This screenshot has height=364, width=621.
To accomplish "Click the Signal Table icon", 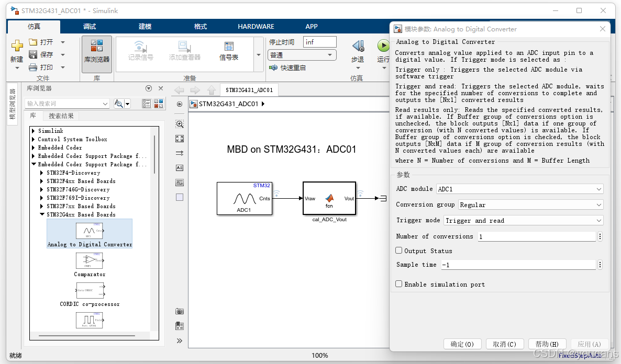I will pyautogui.click(x=229, y=47).
